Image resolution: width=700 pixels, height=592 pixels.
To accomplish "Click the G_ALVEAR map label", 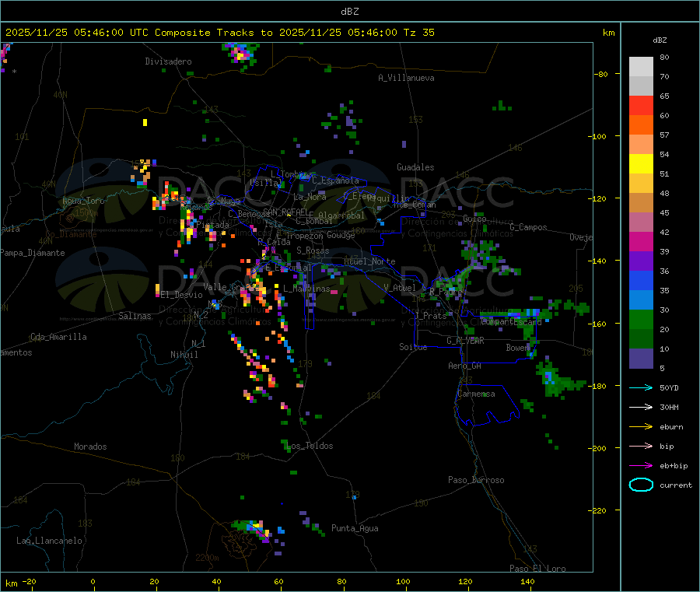I will pos(465,341).
